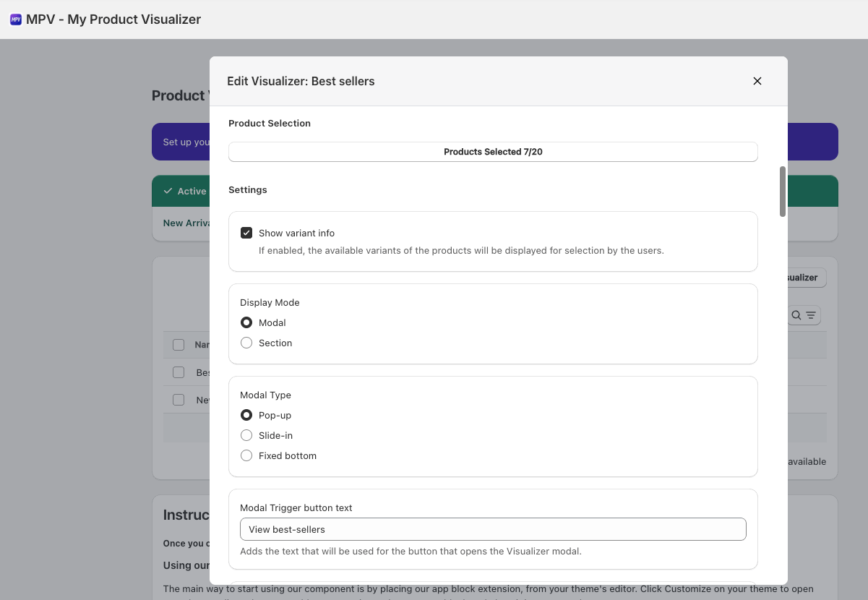The image size is (868, 600).
Task: Tick the second visualizer row checkbox
Action: [x=179, y=400]
